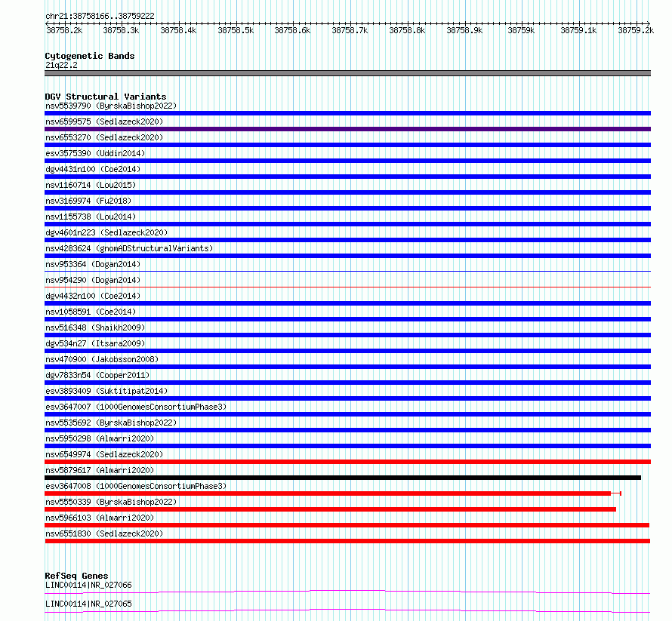Click nsv3169974 (Fu2018) variant label
Screen dimensions: 672x621
(x=88, y=201)
